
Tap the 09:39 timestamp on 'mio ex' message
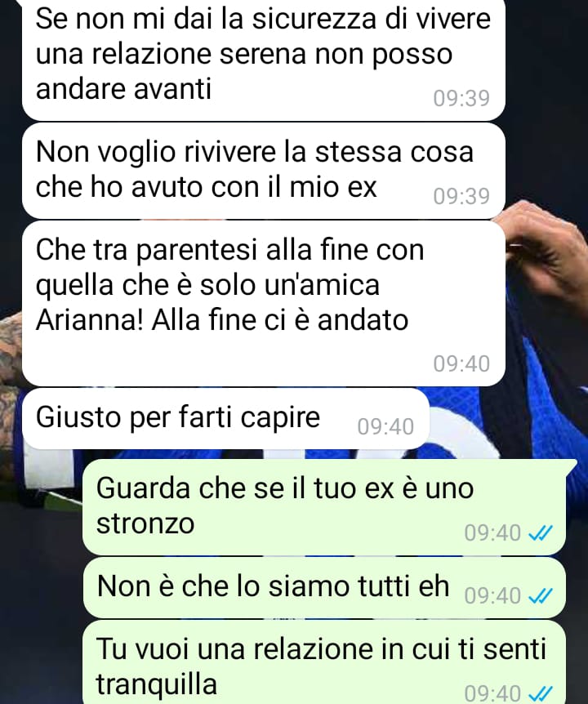(461, 196)
